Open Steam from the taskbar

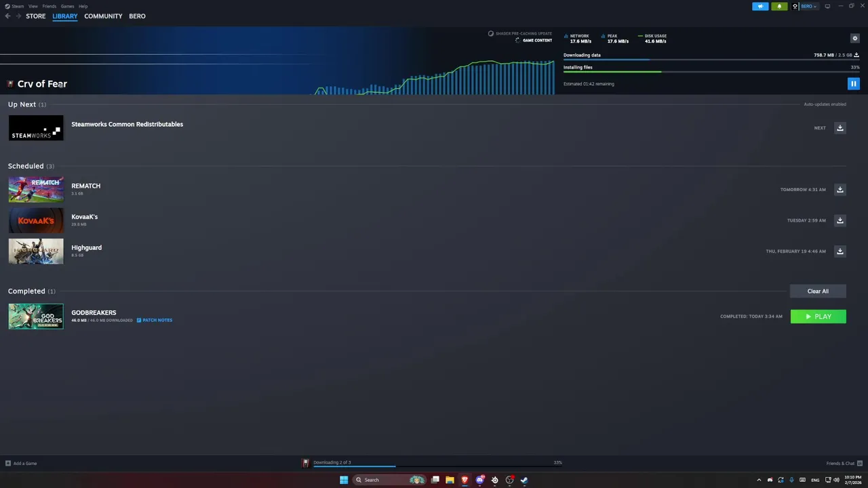click(524, 480)
